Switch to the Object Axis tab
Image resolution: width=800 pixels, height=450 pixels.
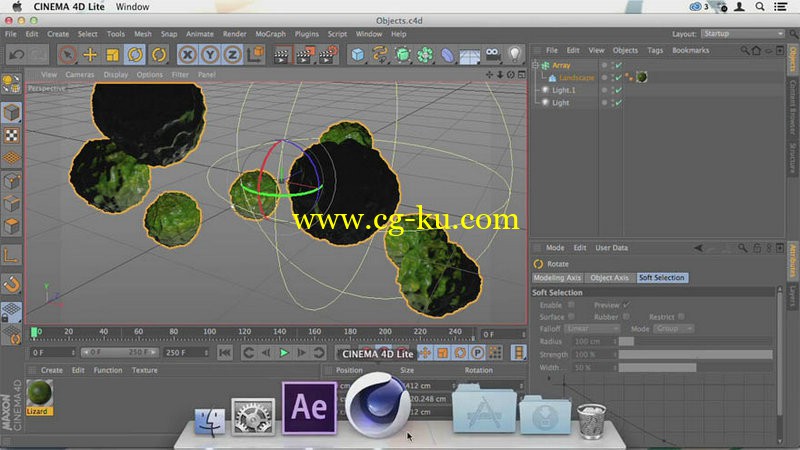[610, 278]
